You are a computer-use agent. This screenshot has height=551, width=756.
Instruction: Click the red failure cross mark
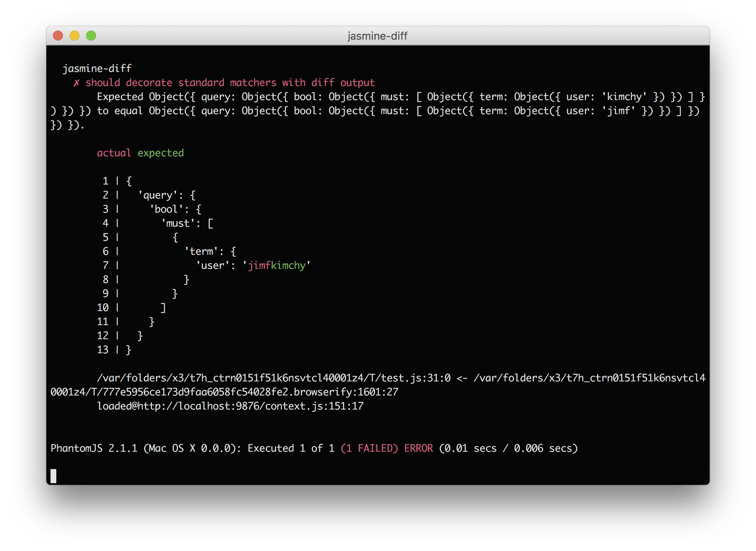pos(76,83)
